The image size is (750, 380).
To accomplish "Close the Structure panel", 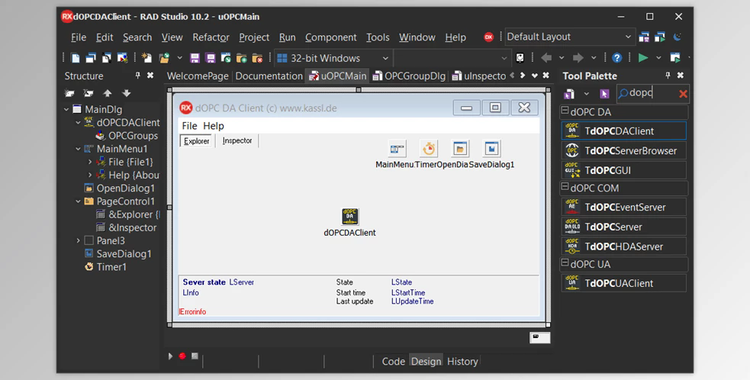I will (x=150, y=75).
